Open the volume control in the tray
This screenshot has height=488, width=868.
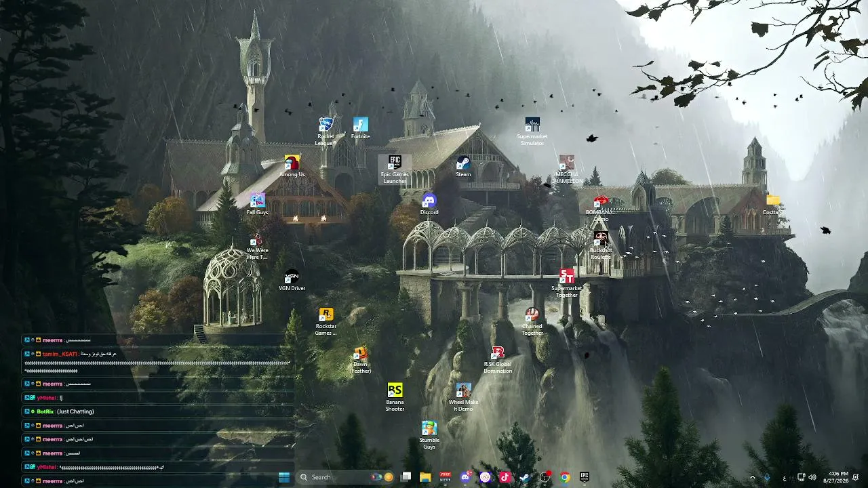coord(812,477)
